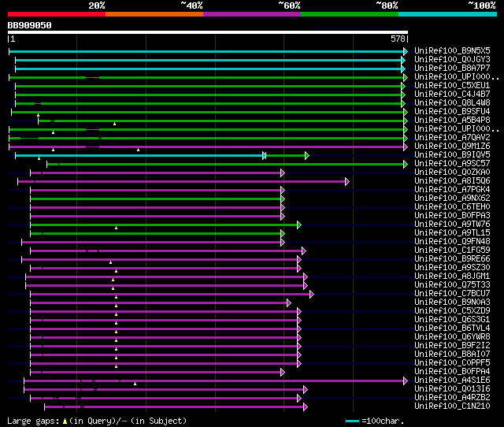The image size is (504, 427).
Task: Click the UniRef100_B9RE66 label
Action: pos(452,259)
